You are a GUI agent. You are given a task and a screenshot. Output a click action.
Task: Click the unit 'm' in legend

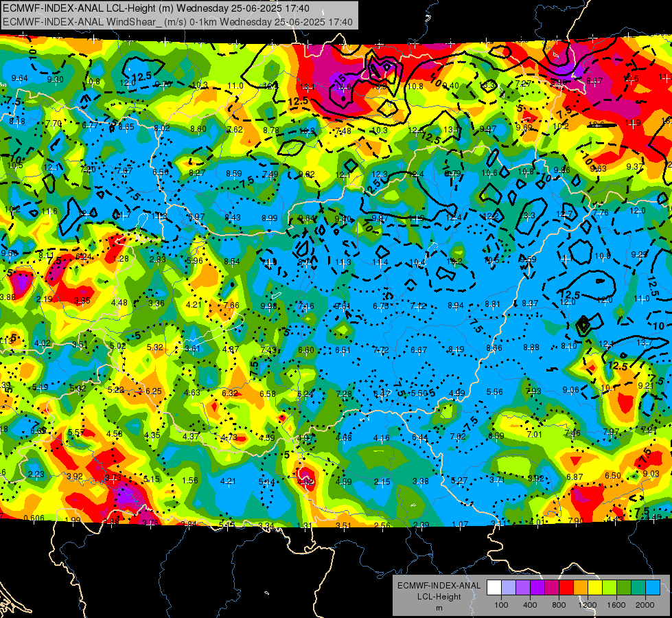(x=439, y=608)
